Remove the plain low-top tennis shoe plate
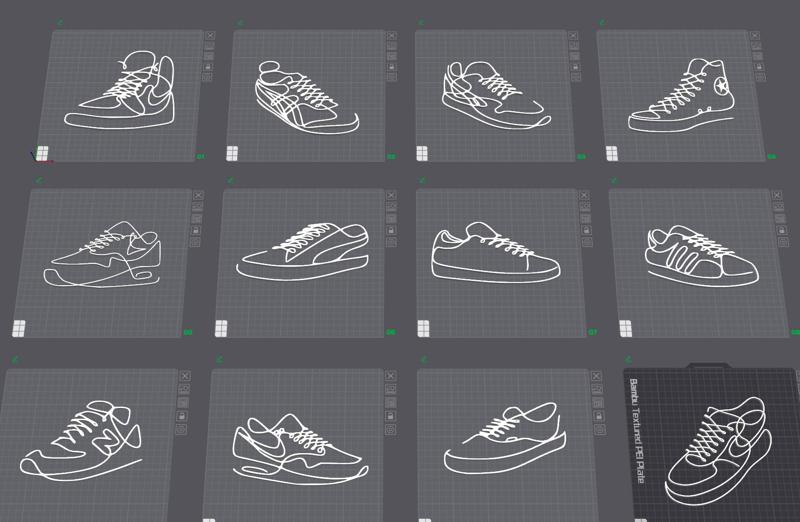This screenshot has width=800, height=522. pos(584,195)
